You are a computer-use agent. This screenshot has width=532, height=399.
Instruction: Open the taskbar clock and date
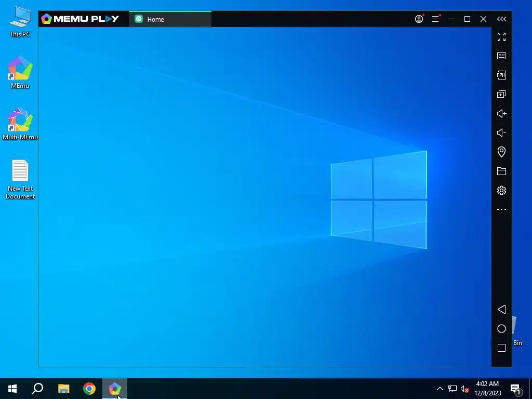487,389
